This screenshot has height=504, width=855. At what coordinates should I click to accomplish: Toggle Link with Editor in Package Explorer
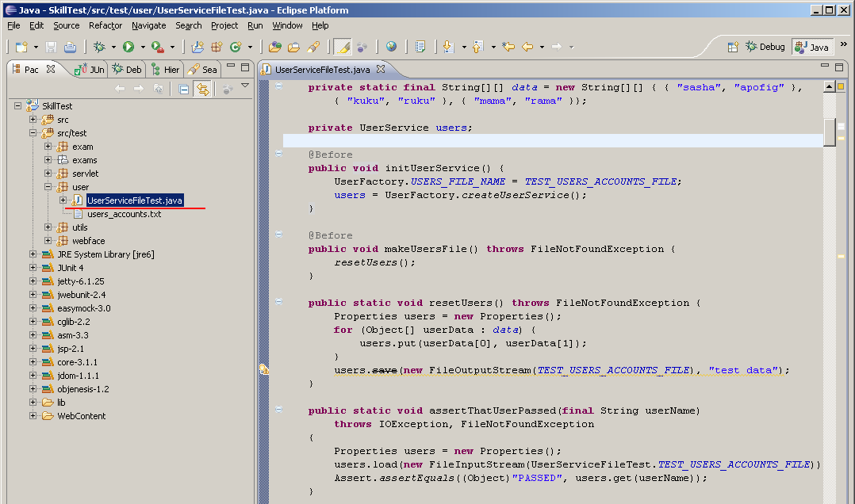pos(203,89)
